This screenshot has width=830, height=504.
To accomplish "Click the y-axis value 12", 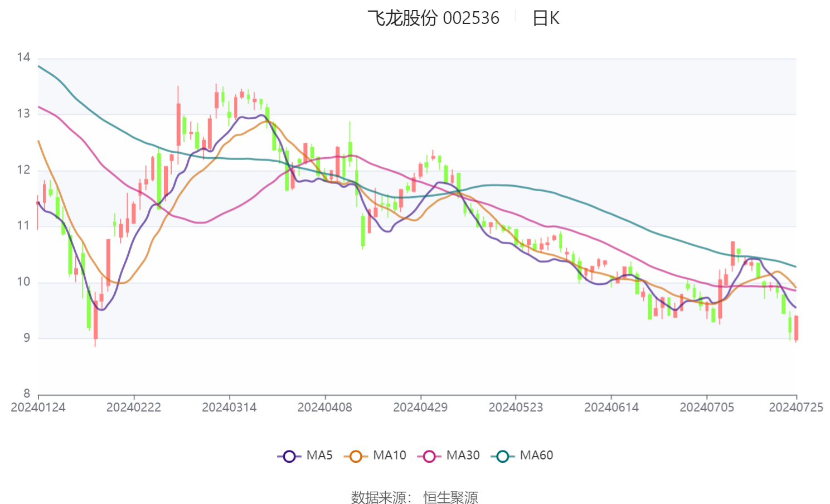I will [23, 170].
